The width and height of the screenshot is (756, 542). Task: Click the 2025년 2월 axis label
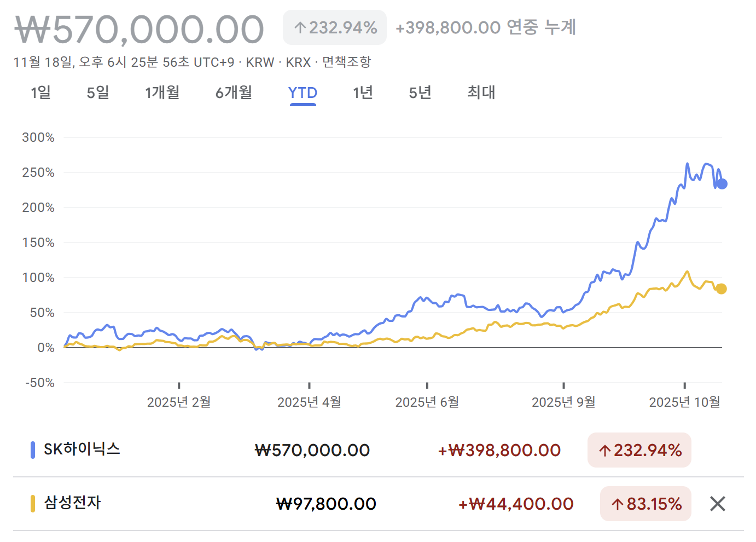pyautogui.click(x=179, y=402)
